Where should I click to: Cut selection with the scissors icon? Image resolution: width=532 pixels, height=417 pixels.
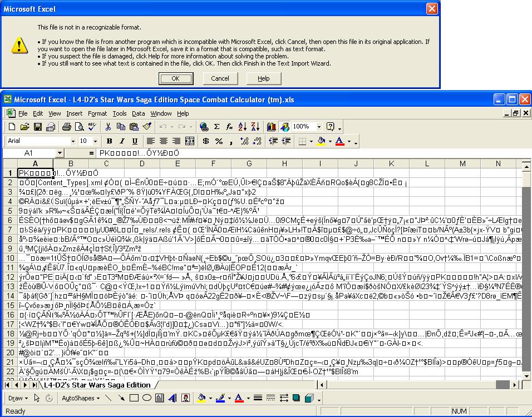tap(108, 127)
